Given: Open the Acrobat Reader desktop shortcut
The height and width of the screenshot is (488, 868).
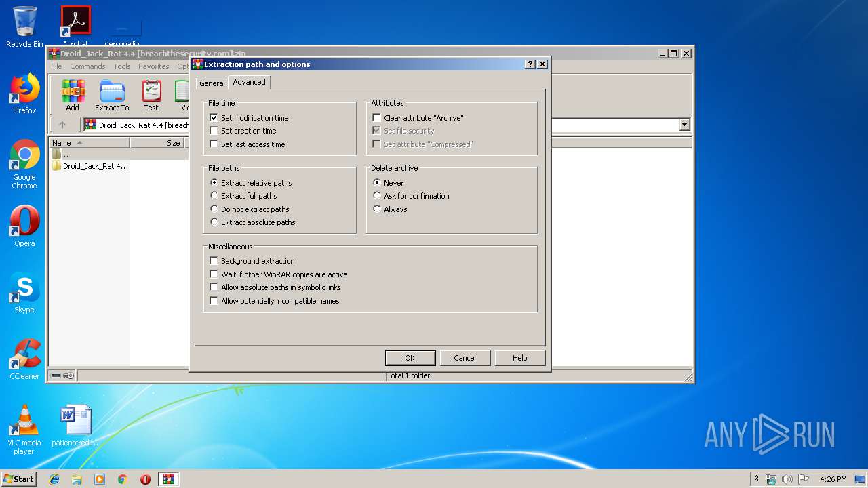Looking at the screenshot, I should (75, 26).
